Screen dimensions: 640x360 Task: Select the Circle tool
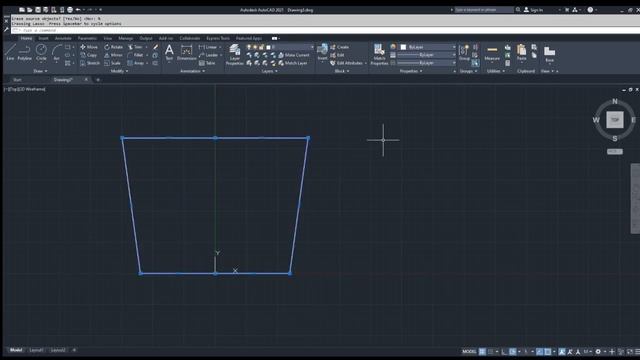pos(41,52)
